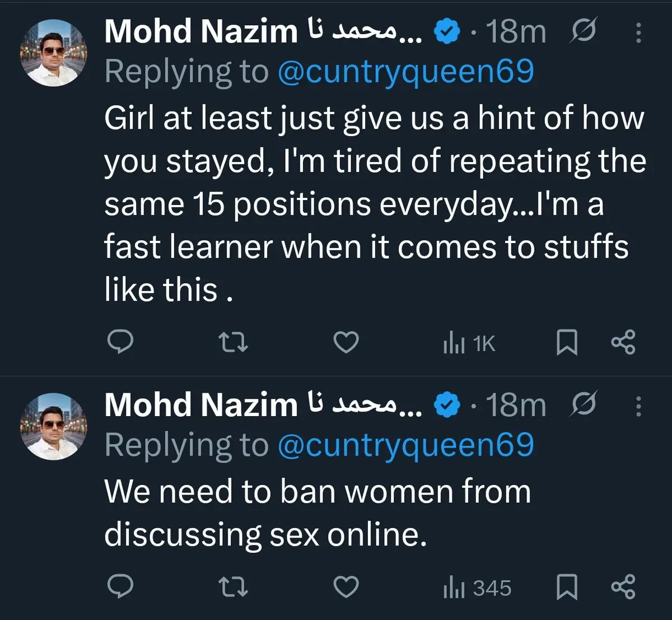Open more options menu on second tweet
Screen dimensions: 672x620
638,407
